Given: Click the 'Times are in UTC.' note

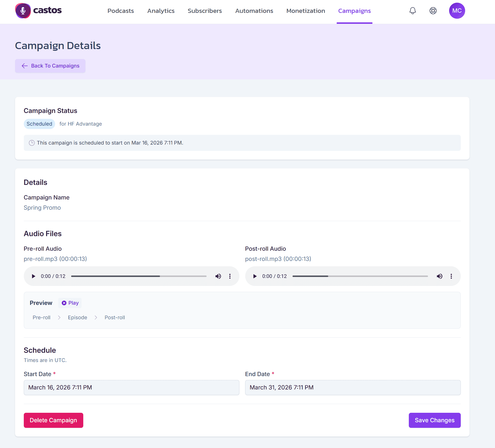Looking at the screenshot, I should 45,360.
